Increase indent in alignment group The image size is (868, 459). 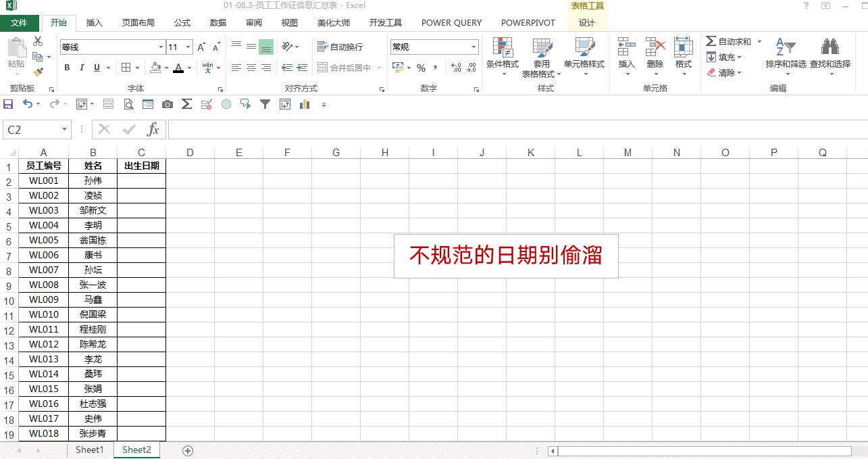click(302, 68)
